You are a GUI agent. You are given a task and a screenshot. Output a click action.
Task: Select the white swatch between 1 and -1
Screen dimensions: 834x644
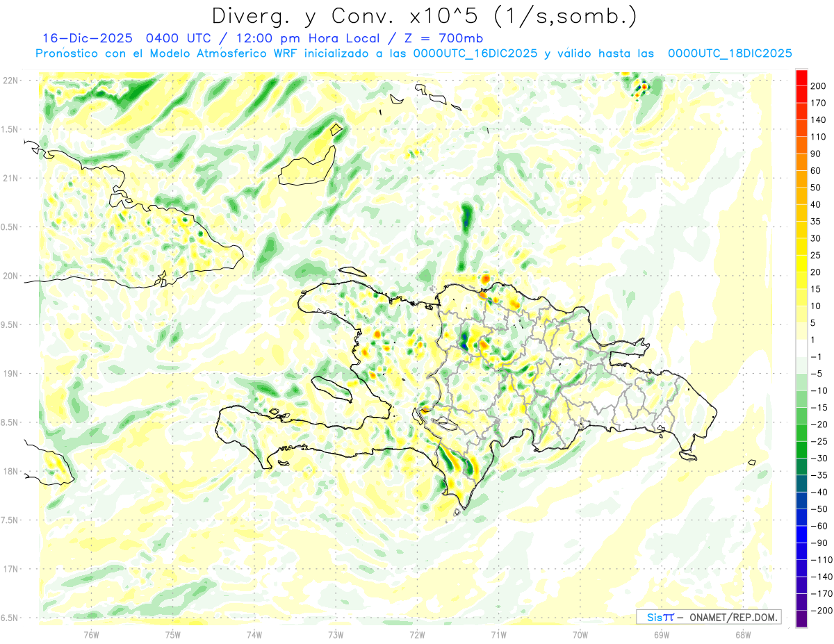801,348
